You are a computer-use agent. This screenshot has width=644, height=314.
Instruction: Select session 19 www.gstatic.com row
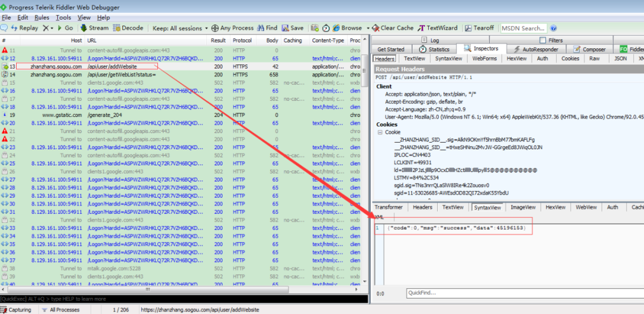tap(181, 115)
